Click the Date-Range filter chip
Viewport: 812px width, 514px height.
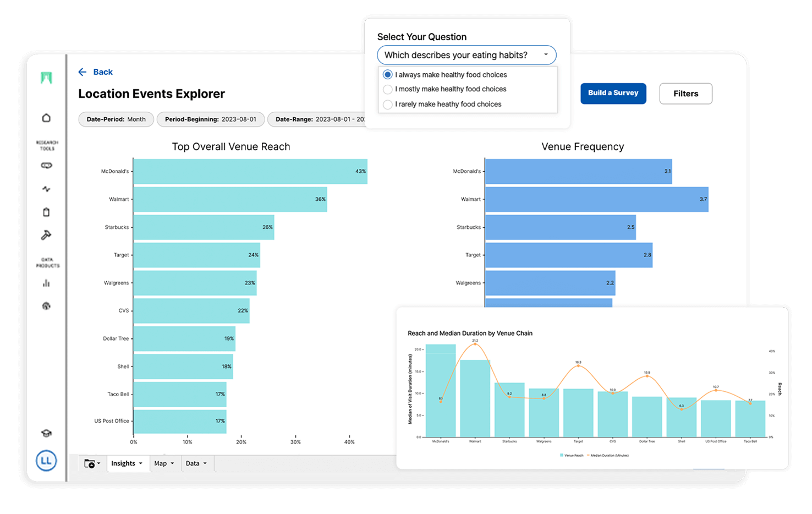point(317,119)
